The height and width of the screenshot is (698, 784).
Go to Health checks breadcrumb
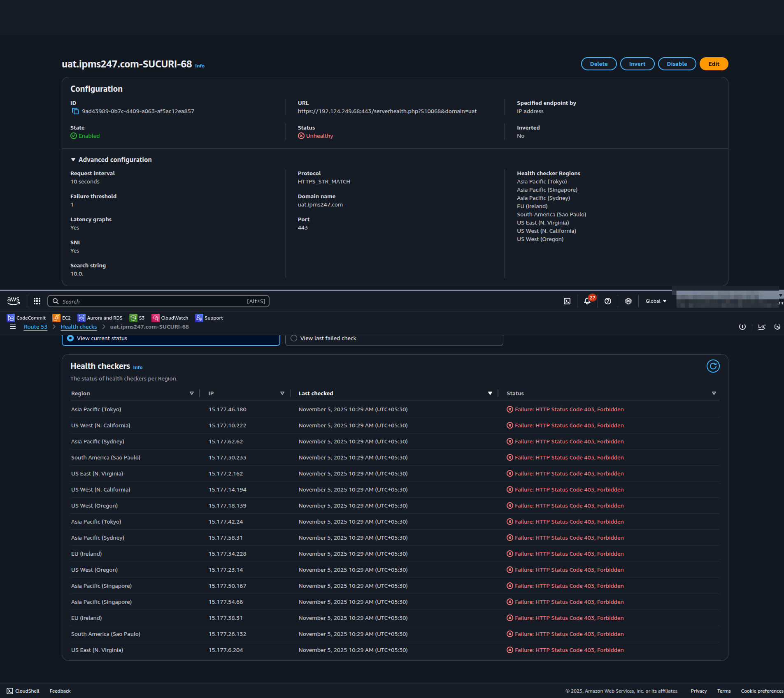click(79, 327)
